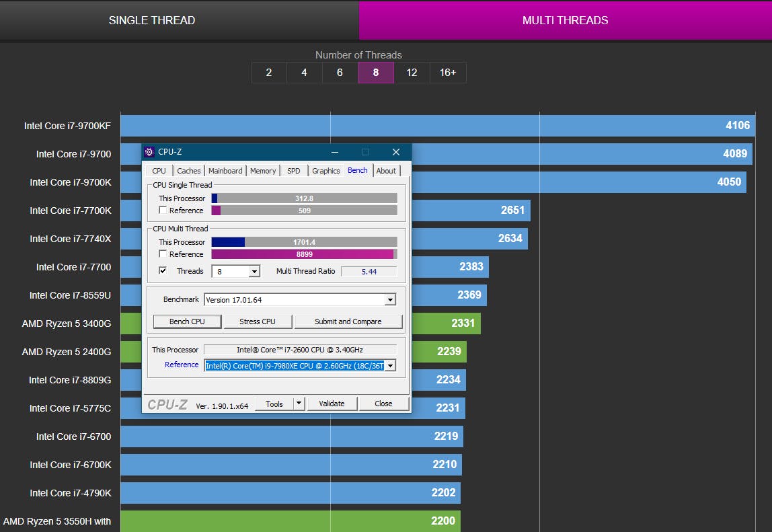Select 6 threads in the chart
This screenshot has height=532, width=772.
340,73
